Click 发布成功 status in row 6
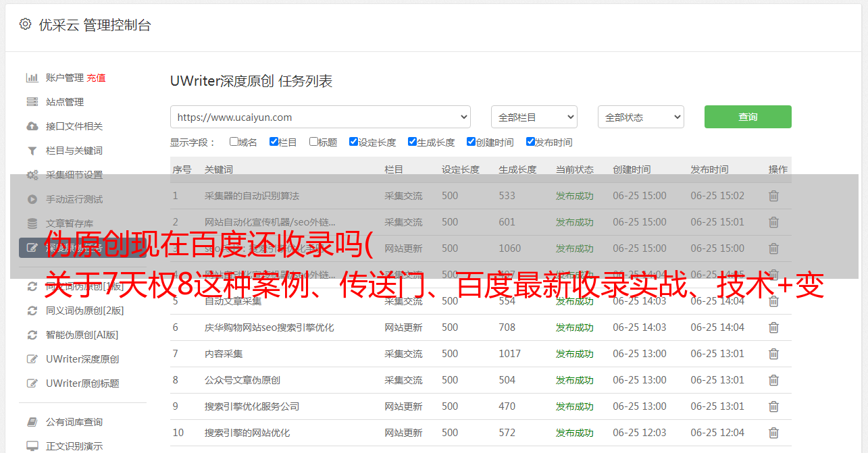 click(575, 327)
